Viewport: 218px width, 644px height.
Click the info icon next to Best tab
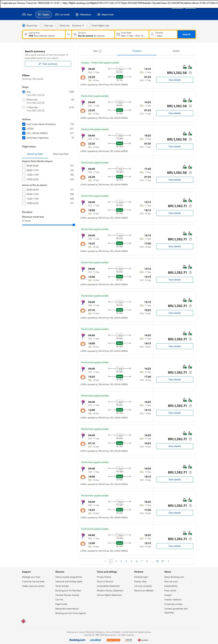point(100,51)
